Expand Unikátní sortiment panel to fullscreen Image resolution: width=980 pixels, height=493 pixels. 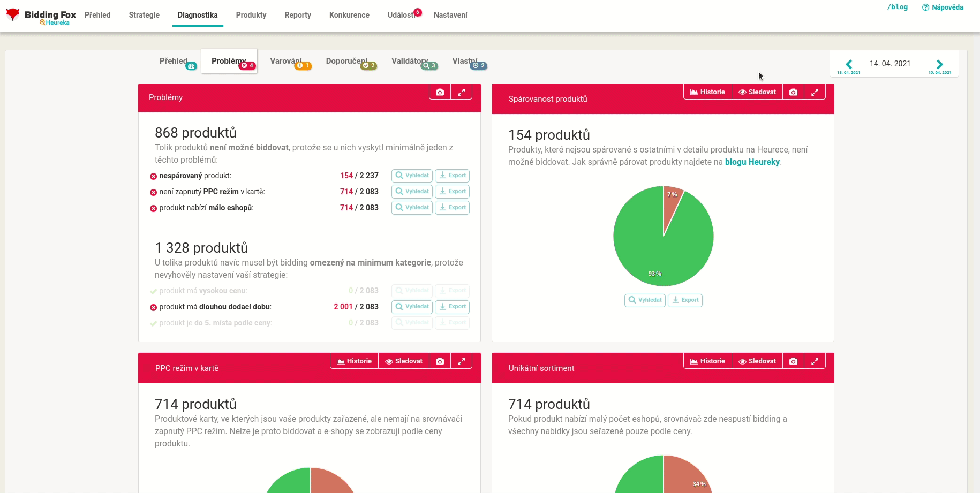815,361
